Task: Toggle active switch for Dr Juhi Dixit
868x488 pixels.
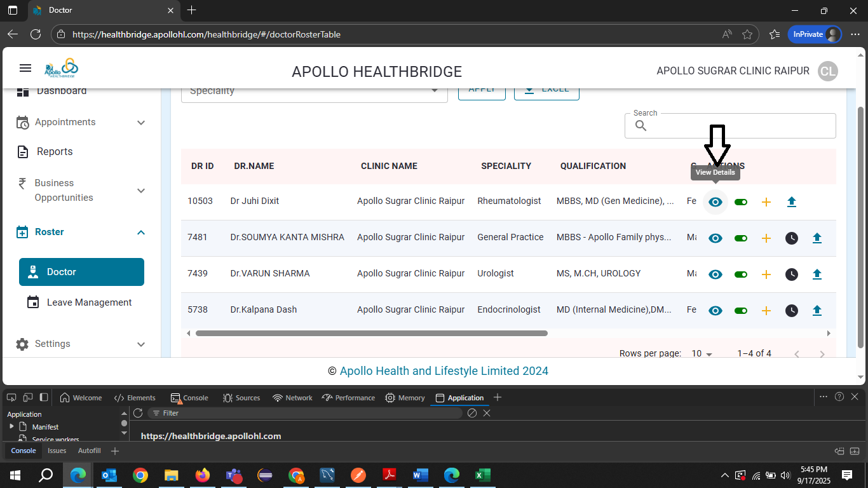Action: pyautogui.click(x=741, y=202)
